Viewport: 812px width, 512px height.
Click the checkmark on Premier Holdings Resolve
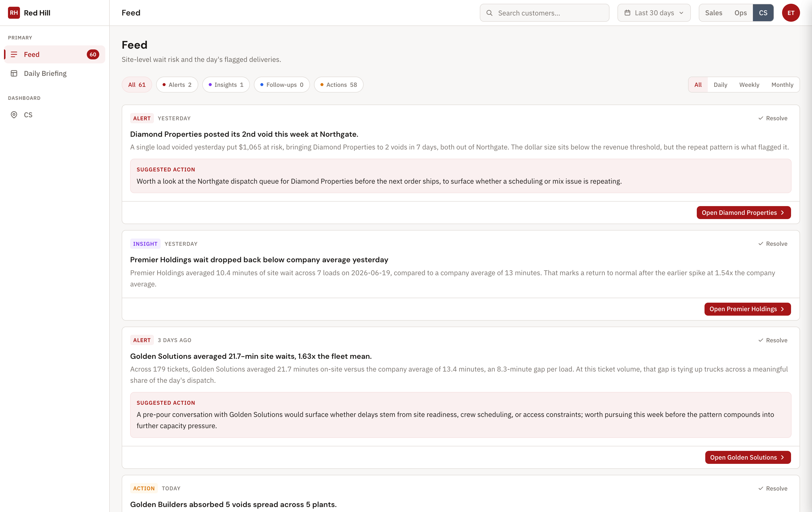pyautogui.click(x=761, y=244)
